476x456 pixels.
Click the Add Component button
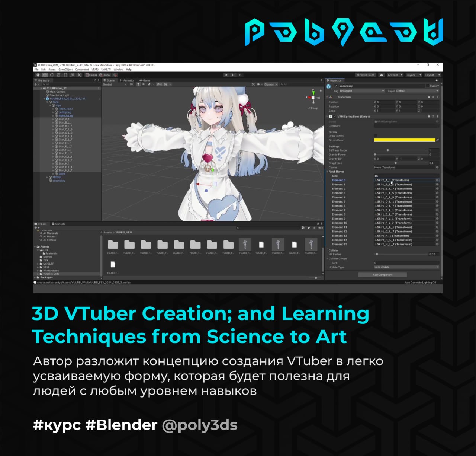coord(382,275)
